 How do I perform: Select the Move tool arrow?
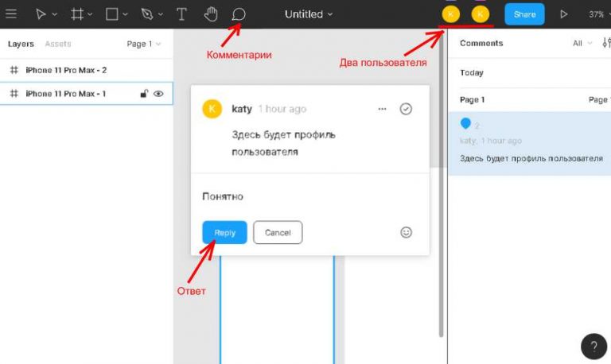(x=41, y=14)
